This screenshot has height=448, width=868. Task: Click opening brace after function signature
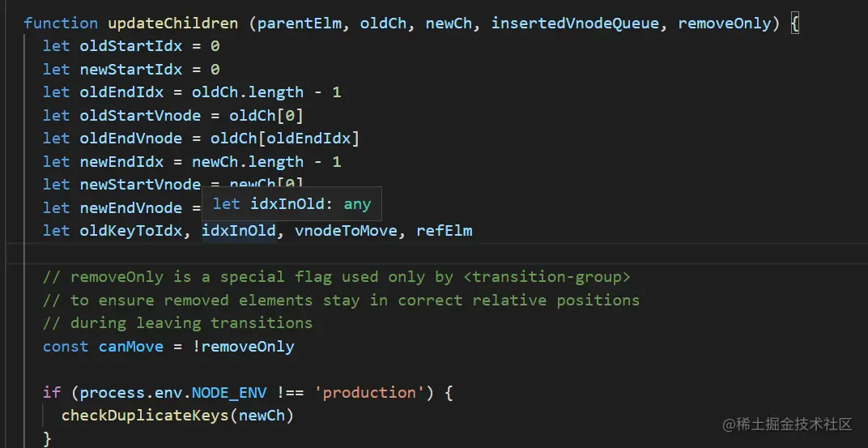pyautogui.click(x=794, y=23)
